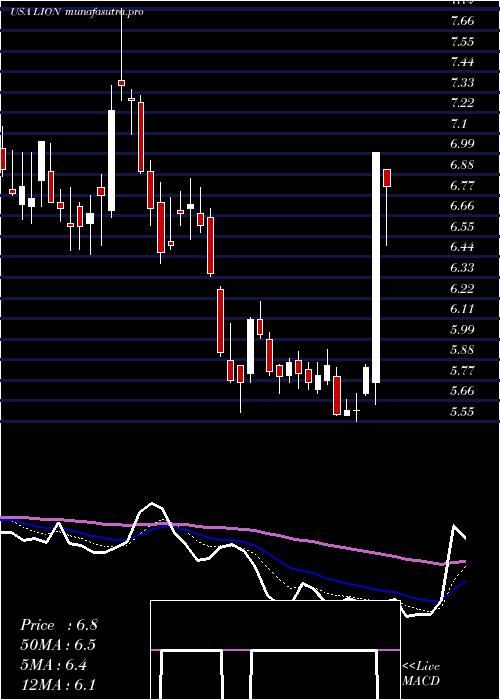Click the 7.44 price axis label
The height and width of the screenshot is (700, 500).
coord(462,62)
